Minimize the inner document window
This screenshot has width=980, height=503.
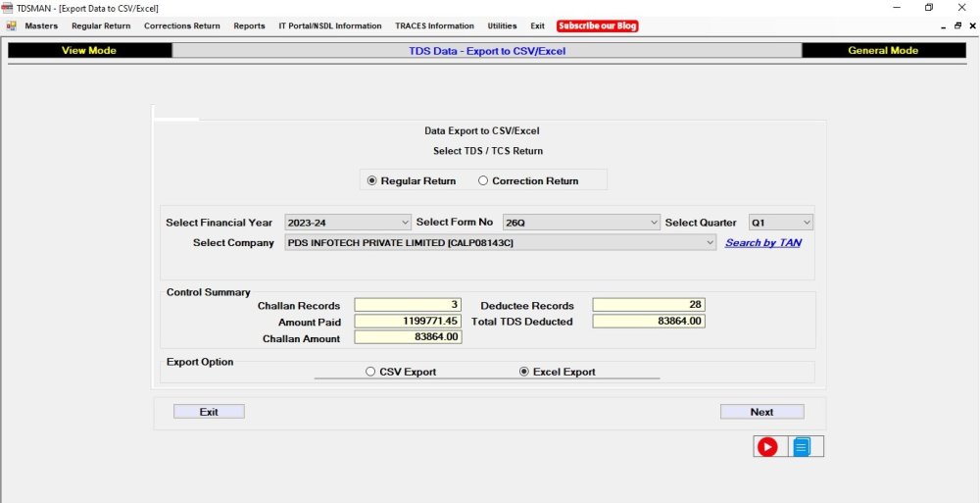click(943, 26)
